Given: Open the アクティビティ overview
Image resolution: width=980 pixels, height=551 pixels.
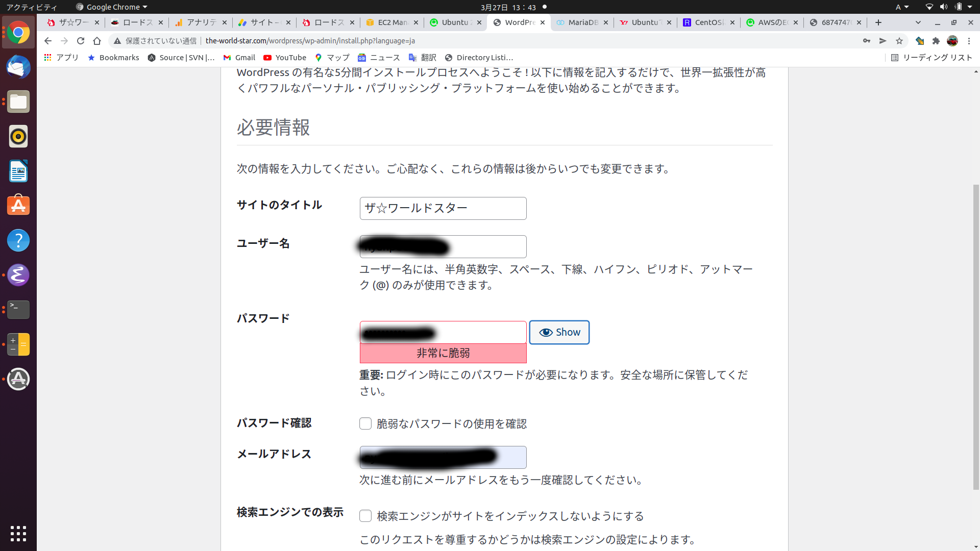Looking at the screenshot, I should pyautogui.click(x=32, y=7).
